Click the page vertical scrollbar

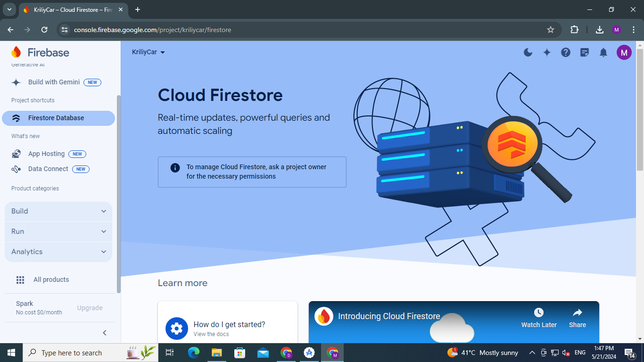[640, 110]
